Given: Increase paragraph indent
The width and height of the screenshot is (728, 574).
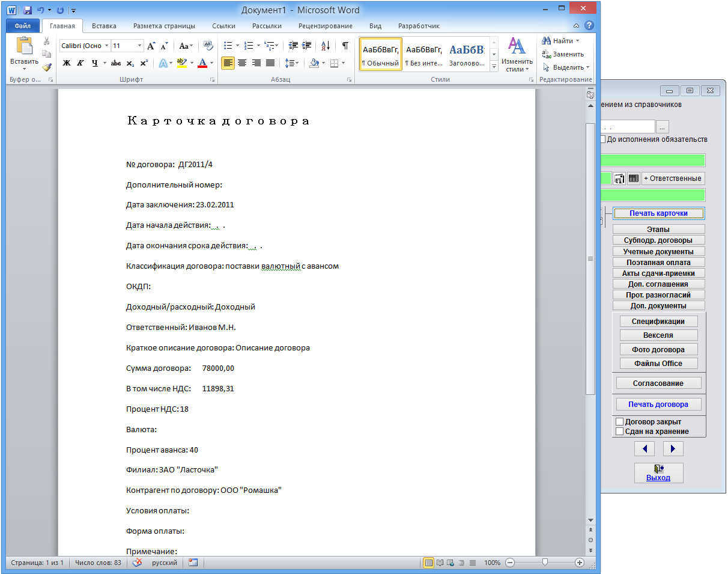Looking at the screenshot, I should click(x=306, y=46).
